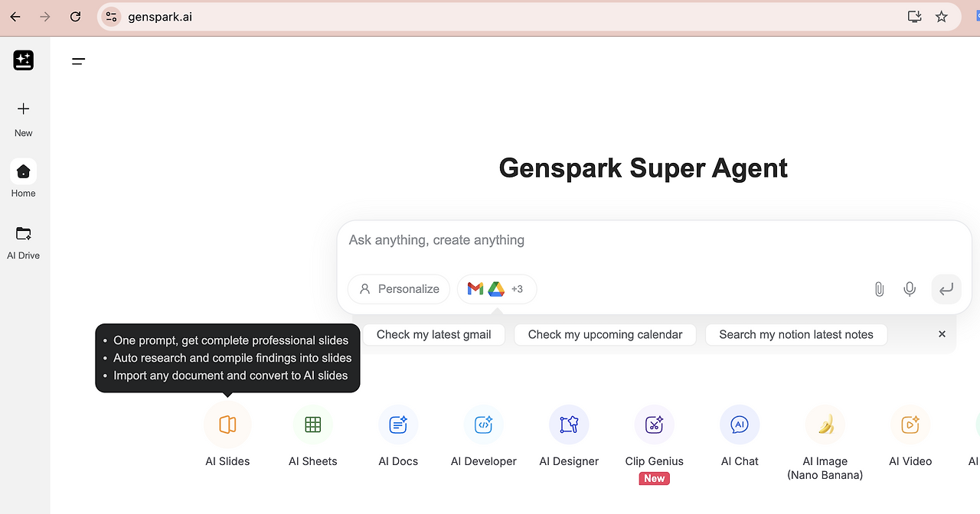Open AI Designer tool
This screenshot has height=514, width=980.
pos(569,425)
